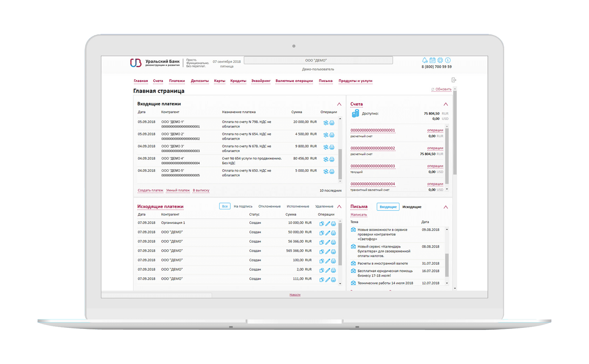Edit the 2,00 RUR outgoing payment

tap(327, 270)
